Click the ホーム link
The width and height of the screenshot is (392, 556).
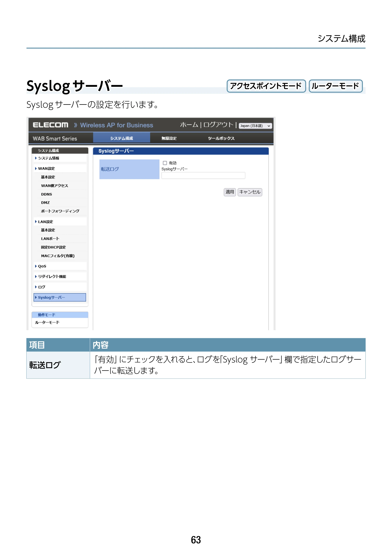click(x=189, y=125)
